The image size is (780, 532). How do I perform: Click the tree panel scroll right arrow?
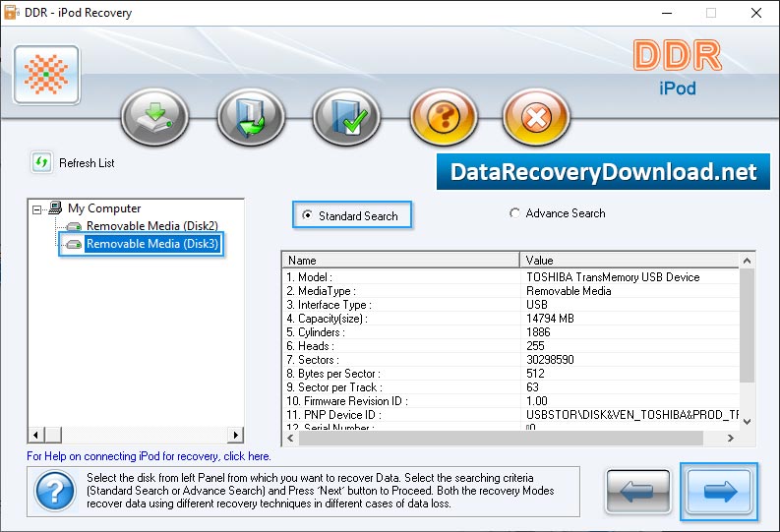[x=235, y=435]
